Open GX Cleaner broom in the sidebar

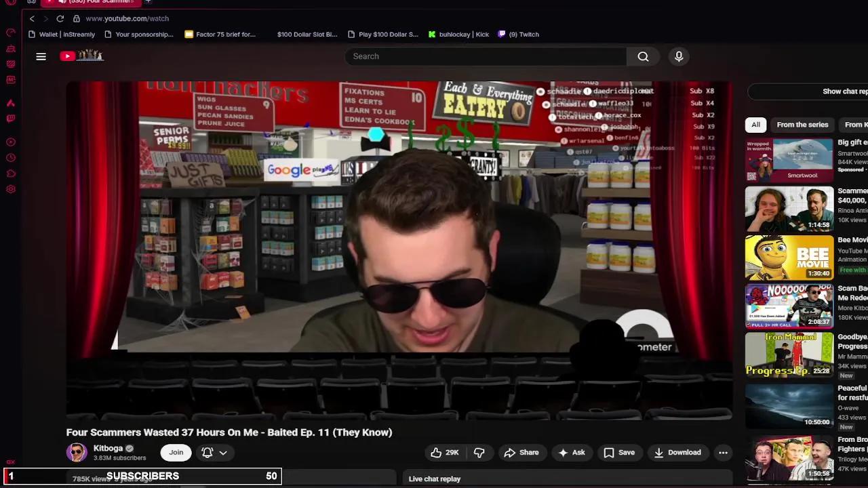(x=11, y=48)
